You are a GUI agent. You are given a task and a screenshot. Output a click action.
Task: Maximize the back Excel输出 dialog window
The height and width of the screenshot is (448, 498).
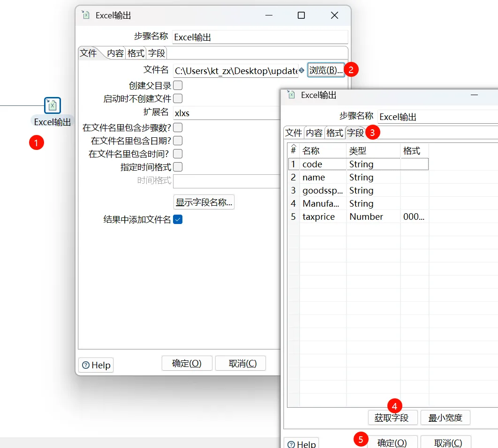pyautogui.click(x=301, y=15)
